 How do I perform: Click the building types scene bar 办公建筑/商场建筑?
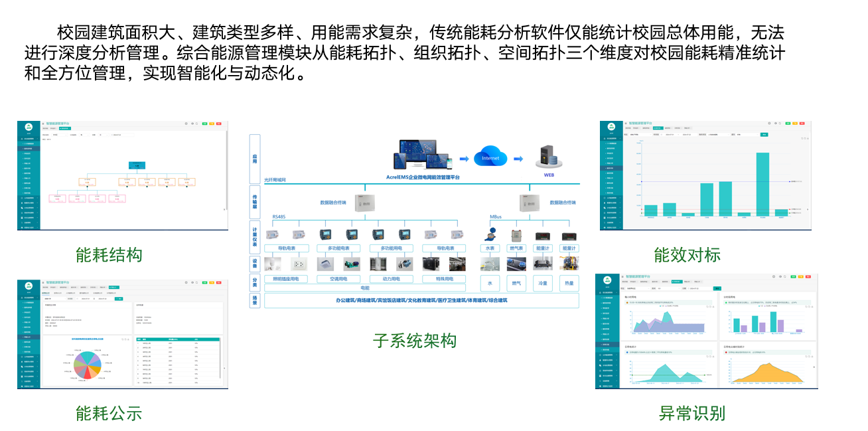pos(421,301)
